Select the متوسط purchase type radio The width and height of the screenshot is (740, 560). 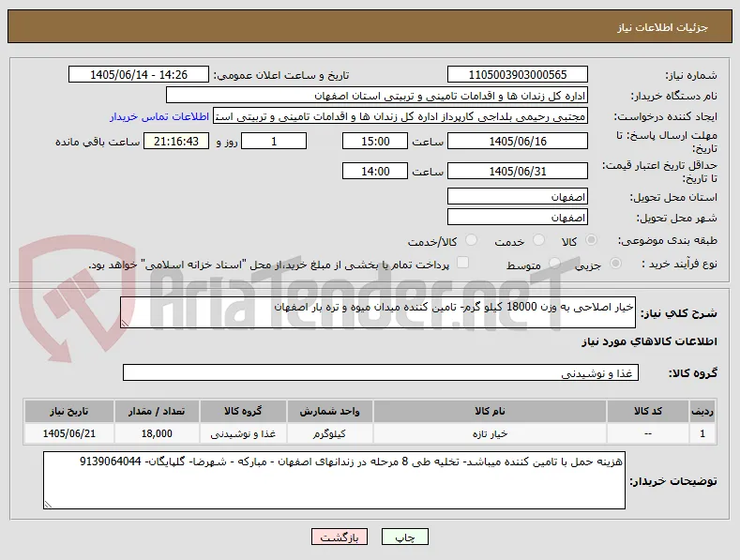554,263
